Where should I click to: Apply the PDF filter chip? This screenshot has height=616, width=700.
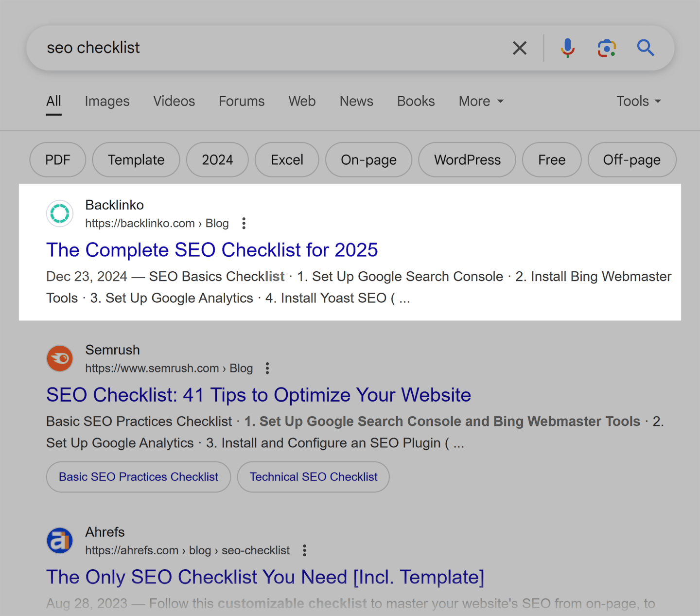58,160
